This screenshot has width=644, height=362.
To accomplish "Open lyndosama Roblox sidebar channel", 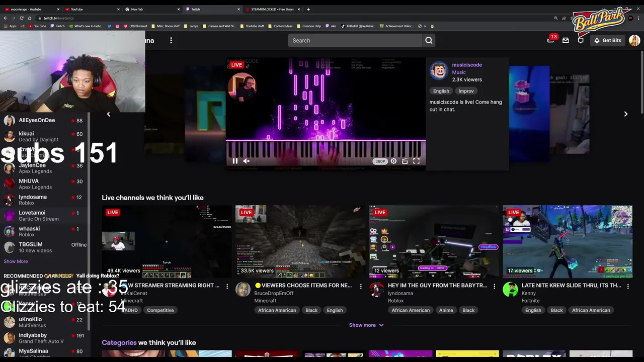I will point(45,200).
